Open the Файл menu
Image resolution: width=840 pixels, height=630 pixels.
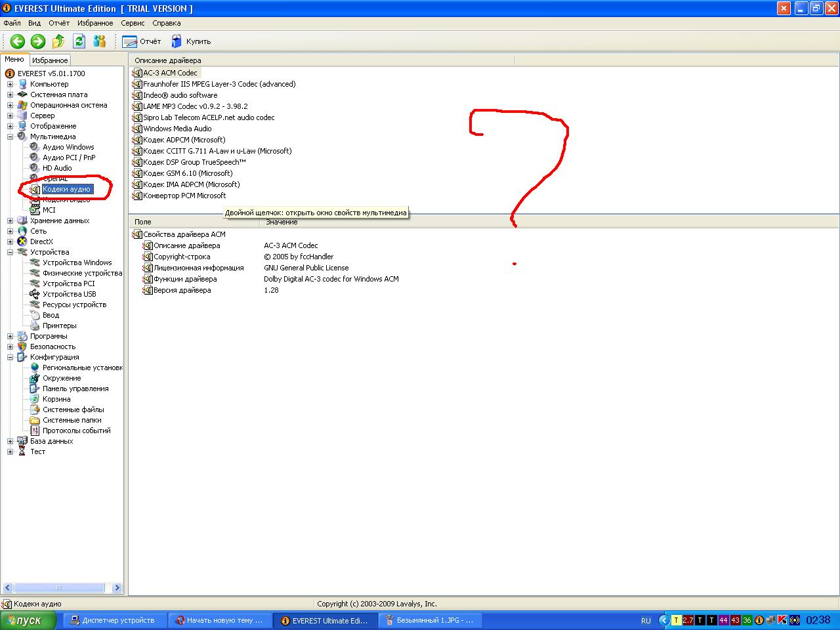pos(12,23)
